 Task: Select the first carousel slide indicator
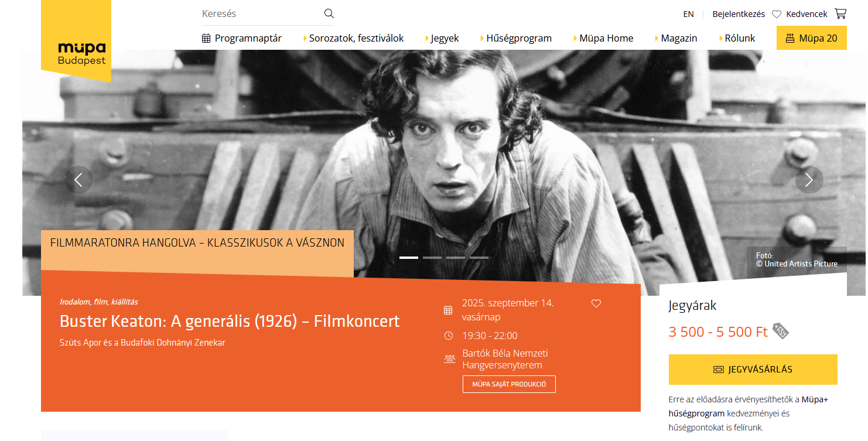pyautogui.click(x=409, y=258)
